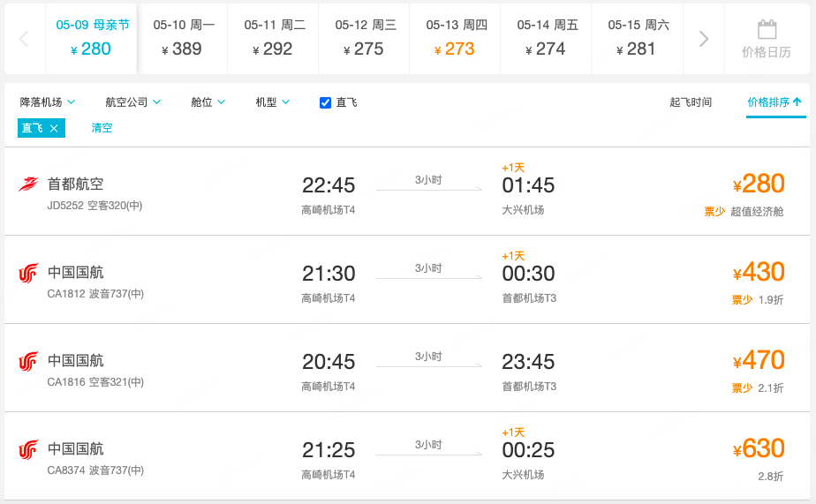
Task: Click Air China logo for flight CA1812
Action: pyautogui.click(x=28, y=273)
